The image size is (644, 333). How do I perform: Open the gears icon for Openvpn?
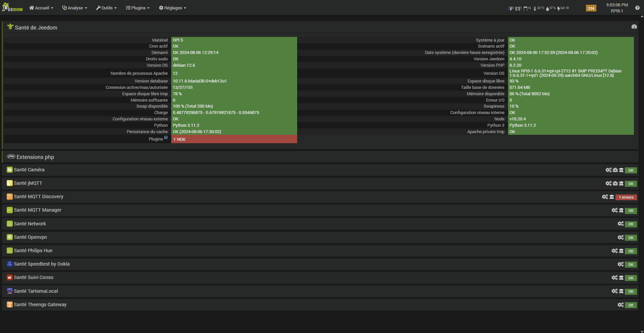pyautogui.click(x=620, y=237)
